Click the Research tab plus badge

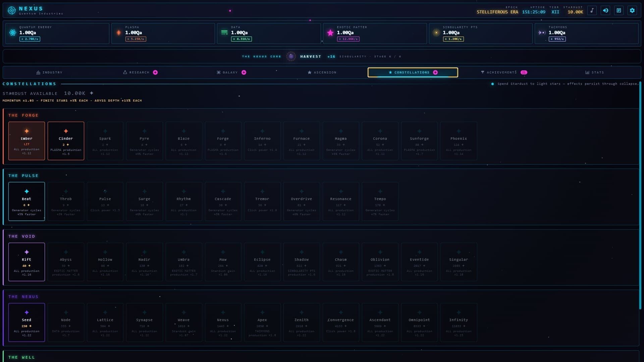point(155,72)
